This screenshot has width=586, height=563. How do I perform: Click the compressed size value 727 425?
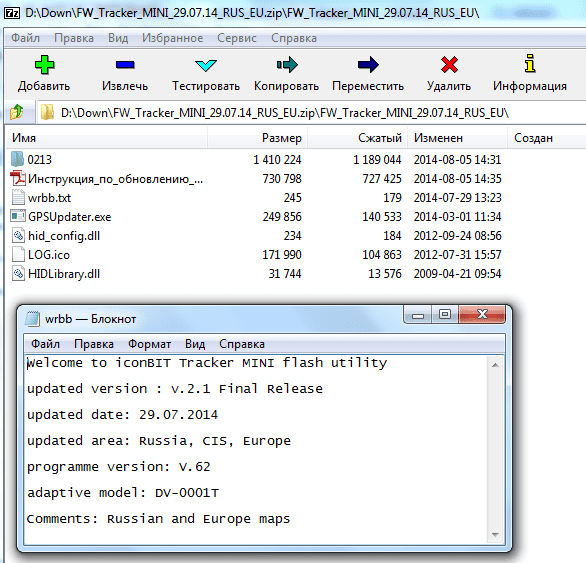click(x=382, y=179)
